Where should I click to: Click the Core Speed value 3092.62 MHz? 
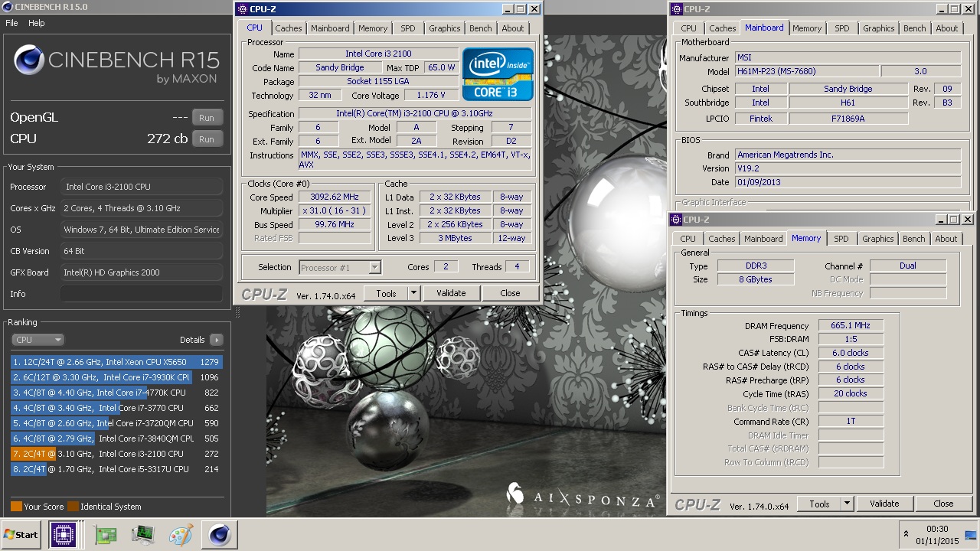click(x=335, y=197)
